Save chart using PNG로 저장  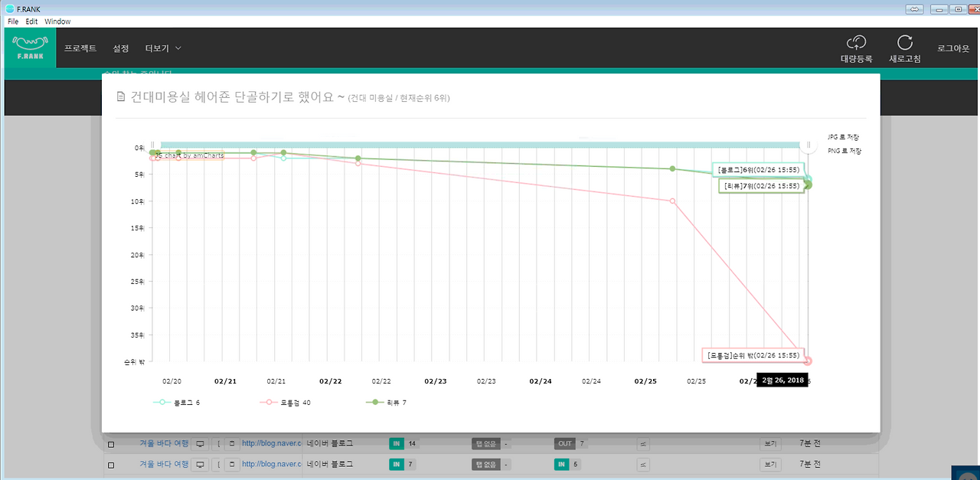tap(844, 151)
